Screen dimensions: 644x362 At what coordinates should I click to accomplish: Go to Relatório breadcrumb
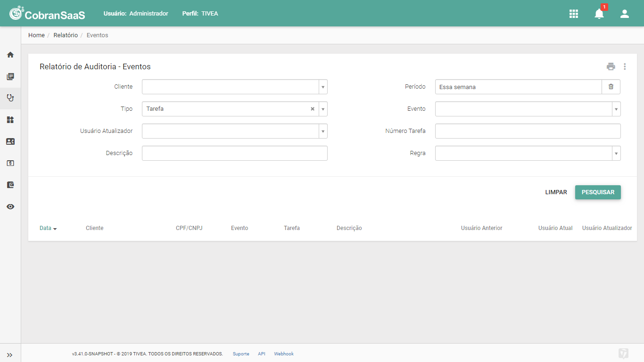coord(66,35)
